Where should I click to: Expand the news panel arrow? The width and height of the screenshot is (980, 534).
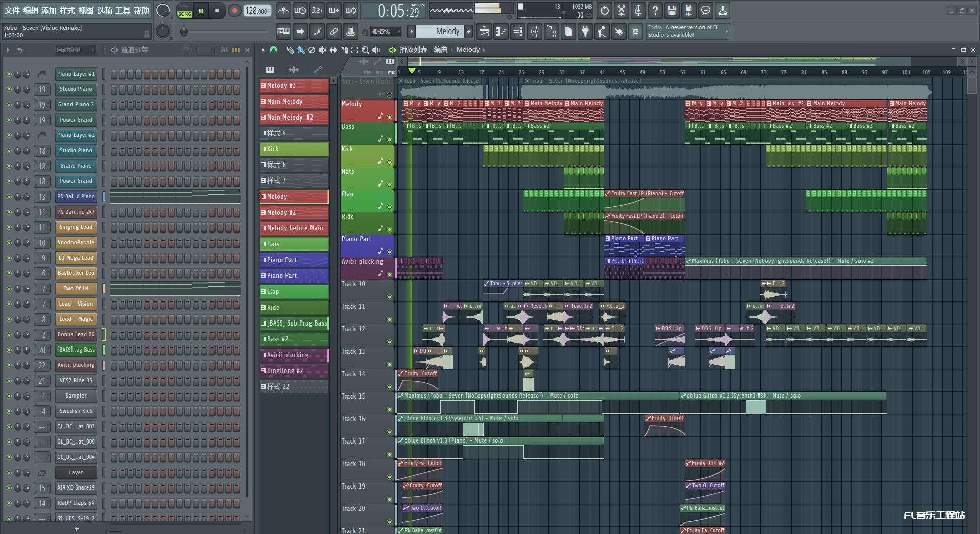pyautogui.click(x=726, y=31)
